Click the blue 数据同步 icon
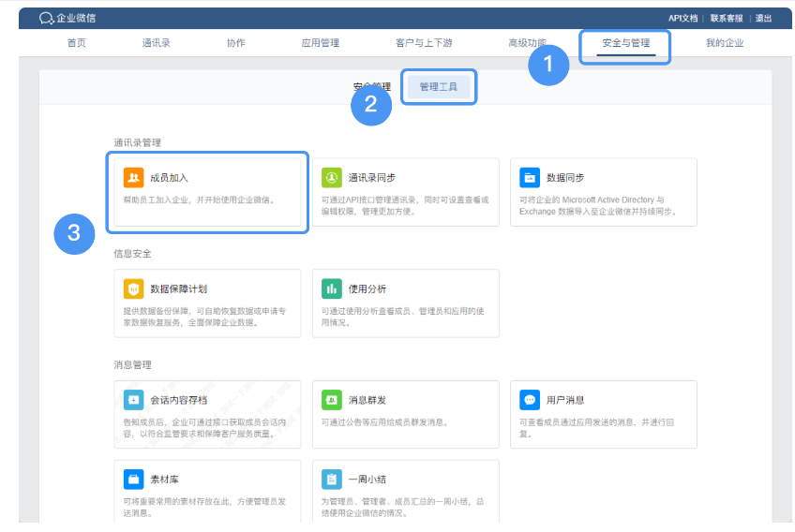The image size is (795, 532). coord(530,177)
